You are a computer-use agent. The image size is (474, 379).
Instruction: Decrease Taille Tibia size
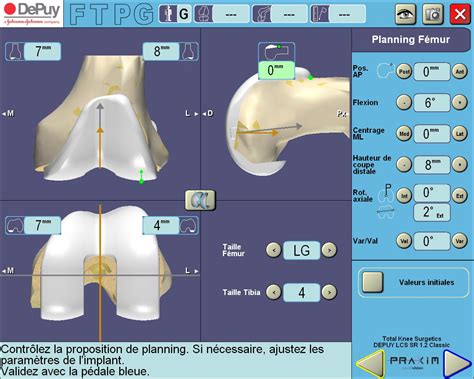tap(274, 292)
